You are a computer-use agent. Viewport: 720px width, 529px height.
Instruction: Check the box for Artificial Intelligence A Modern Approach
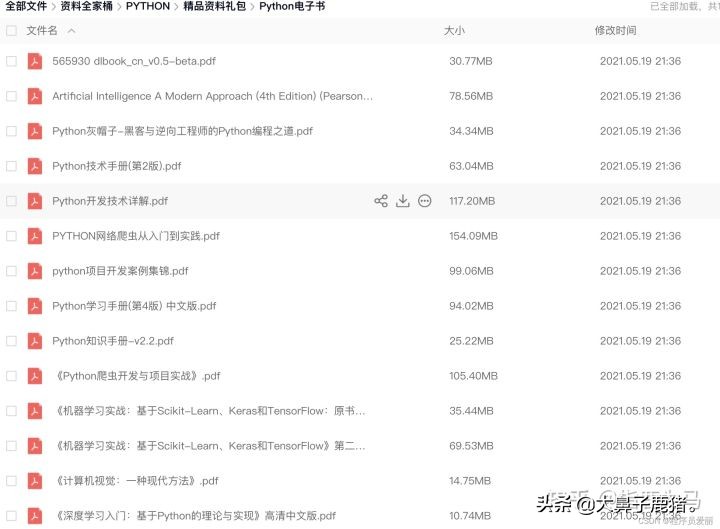pyautogui.click(x=11, y=96)
